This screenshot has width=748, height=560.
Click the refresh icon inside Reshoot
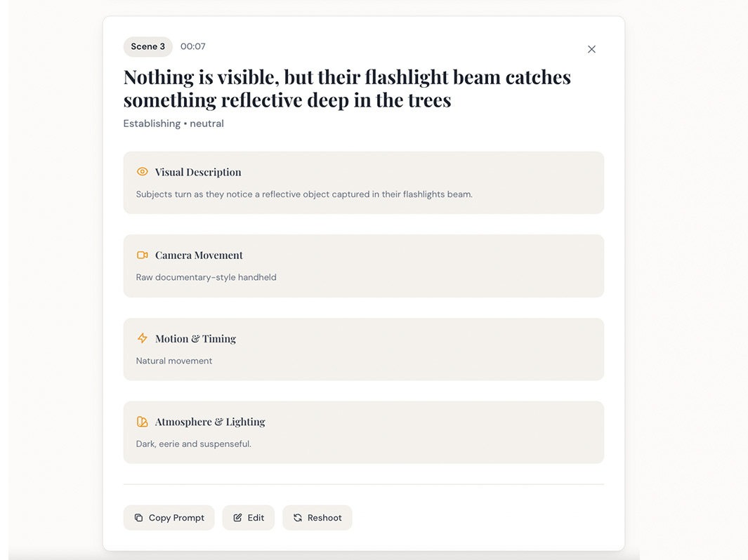tap(298, 517)
